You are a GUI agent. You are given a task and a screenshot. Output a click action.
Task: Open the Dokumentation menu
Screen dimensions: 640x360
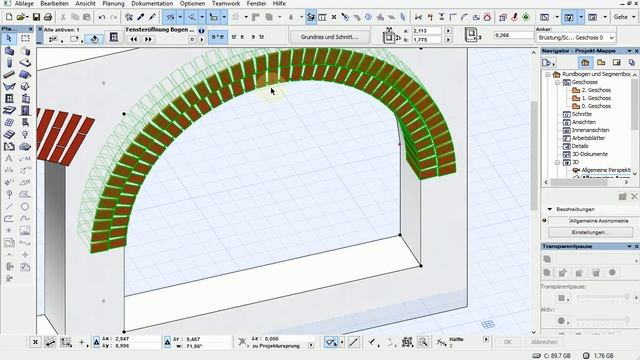click(x=152, y=3)
